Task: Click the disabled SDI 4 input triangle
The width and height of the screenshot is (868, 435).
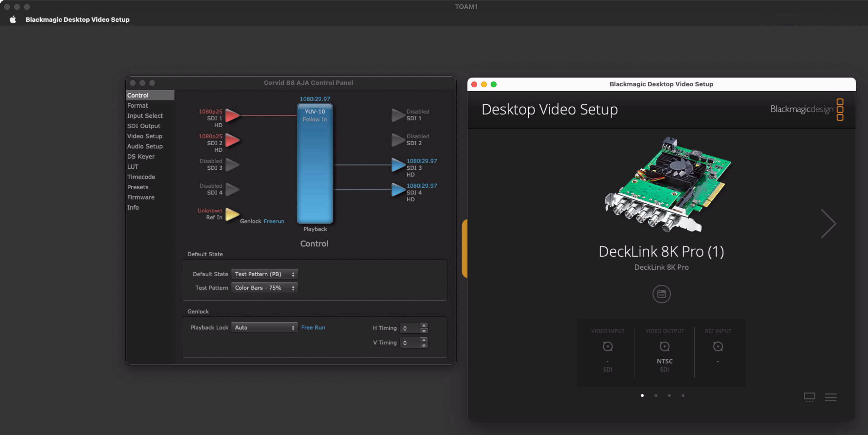Action: [232, 190]
